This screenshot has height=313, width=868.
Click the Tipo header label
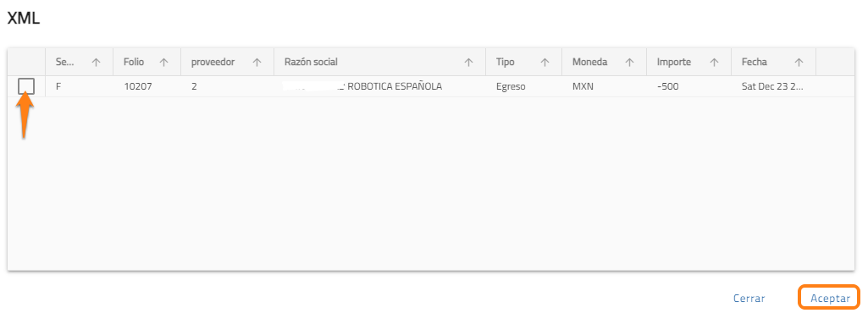[x=506, y=62]
